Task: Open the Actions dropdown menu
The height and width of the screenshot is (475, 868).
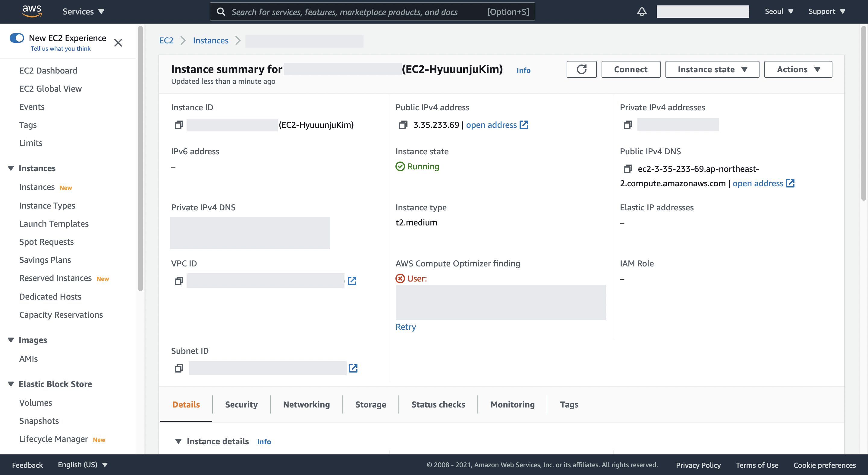Action: click(x=797, y=69)
